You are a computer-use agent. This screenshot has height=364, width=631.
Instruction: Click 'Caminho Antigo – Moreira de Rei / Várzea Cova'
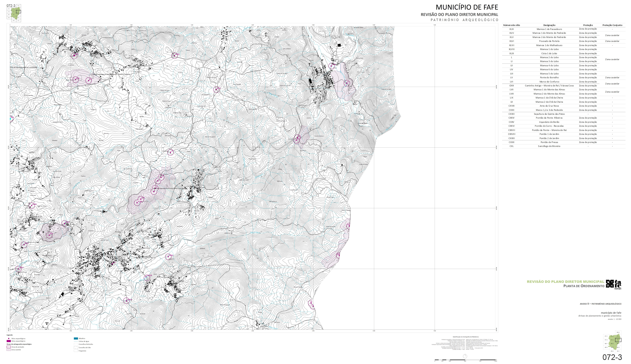coord(549,86)
